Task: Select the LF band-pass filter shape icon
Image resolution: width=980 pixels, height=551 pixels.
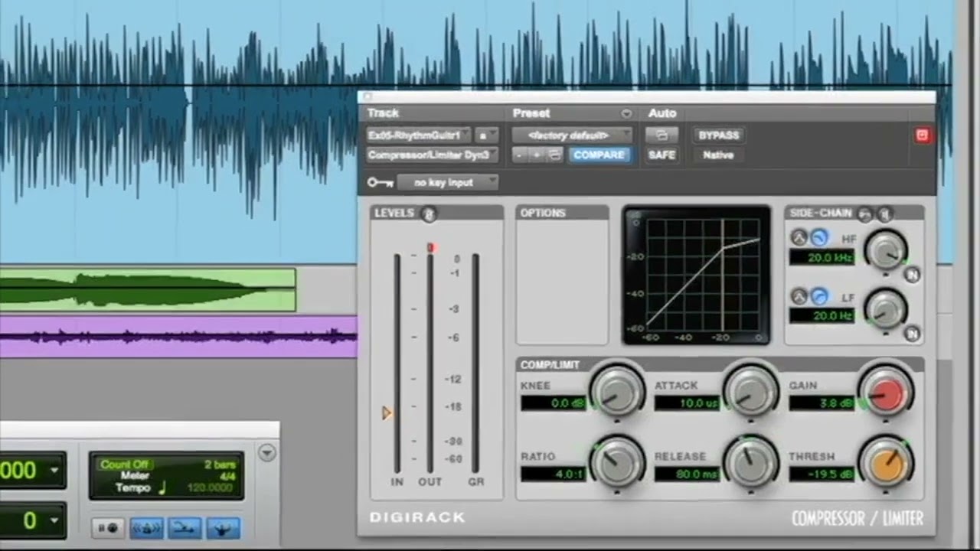Action: [x=799, y=296]
